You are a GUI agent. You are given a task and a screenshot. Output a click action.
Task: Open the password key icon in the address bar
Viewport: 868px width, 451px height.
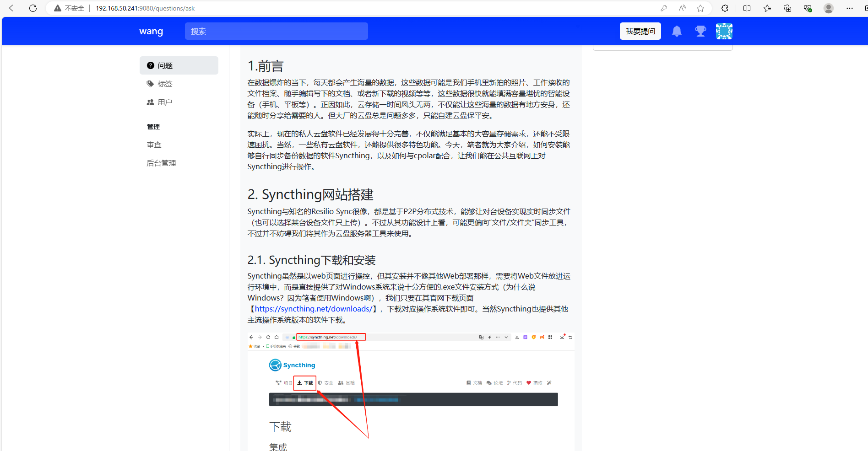click(x=663, y=8)
